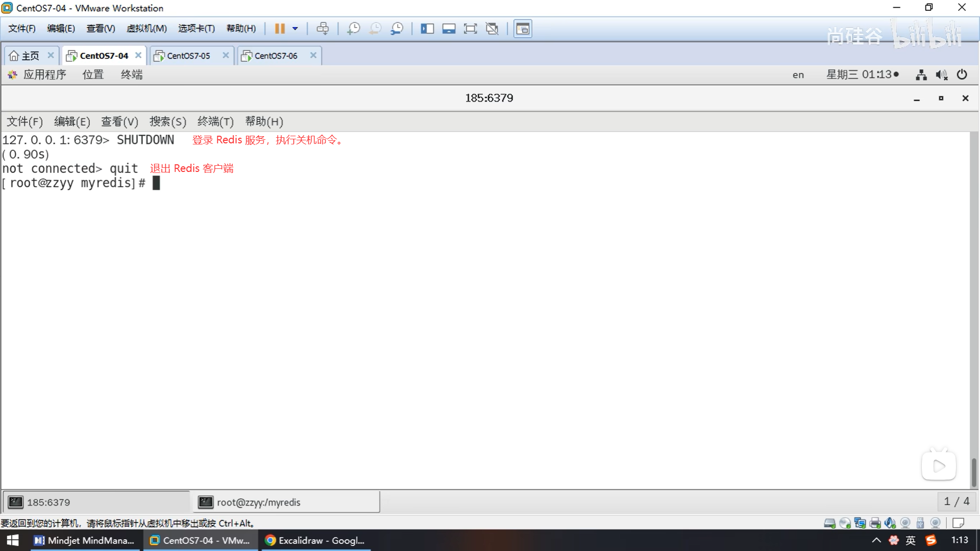
Task: Click Send Ctrl+Alt+Del icon
Action: pyautogui.click(x=323, y=29)
